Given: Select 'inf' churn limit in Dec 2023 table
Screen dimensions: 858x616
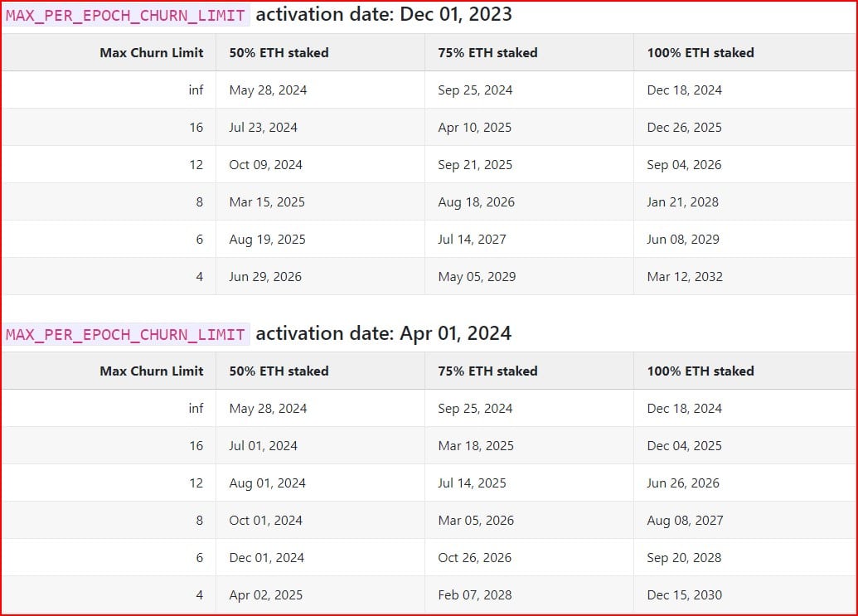Looking at the screenshot, I should click(196, 90).
